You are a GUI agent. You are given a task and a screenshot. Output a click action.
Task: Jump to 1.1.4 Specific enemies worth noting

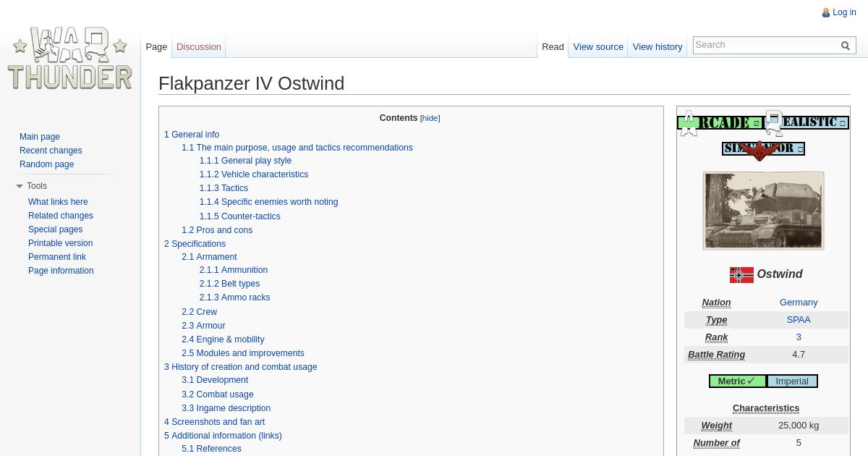[x=268, y=202]
